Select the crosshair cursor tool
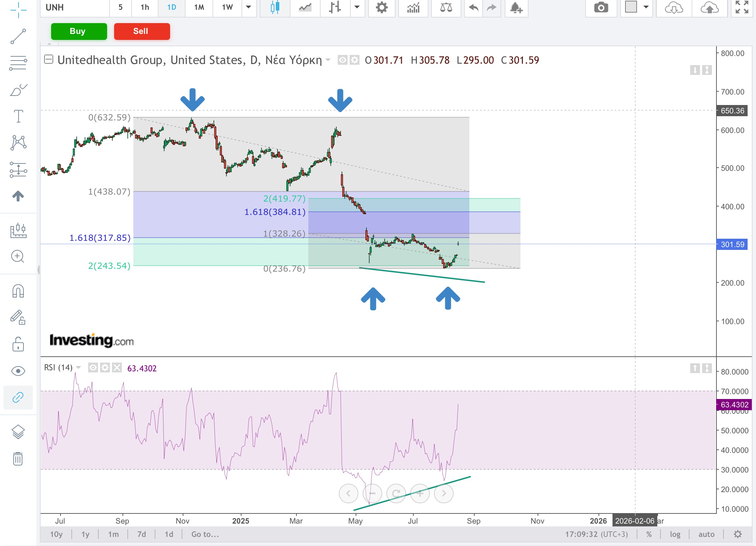The width and height of the screenshot is (756, 546). pos(18,10)
